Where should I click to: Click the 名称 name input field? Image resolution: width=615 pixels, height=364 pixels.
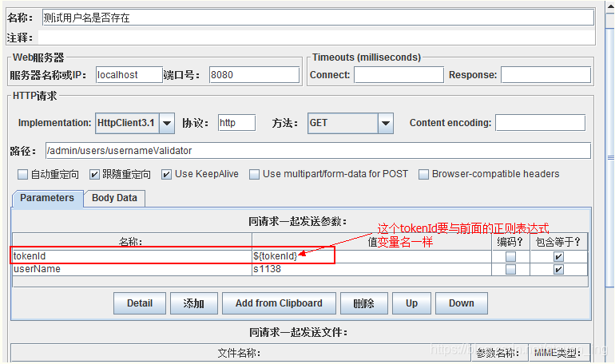pyautogui.click(x=318, y=18)
